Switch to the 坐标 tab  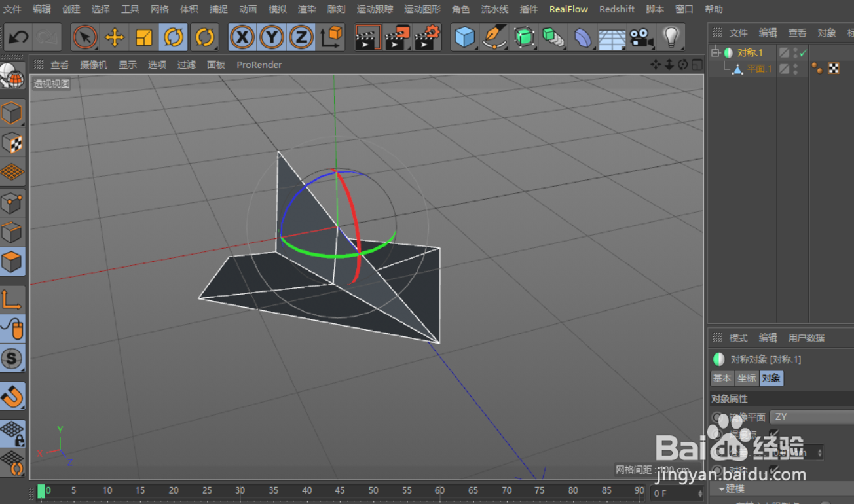pos(747,378)
